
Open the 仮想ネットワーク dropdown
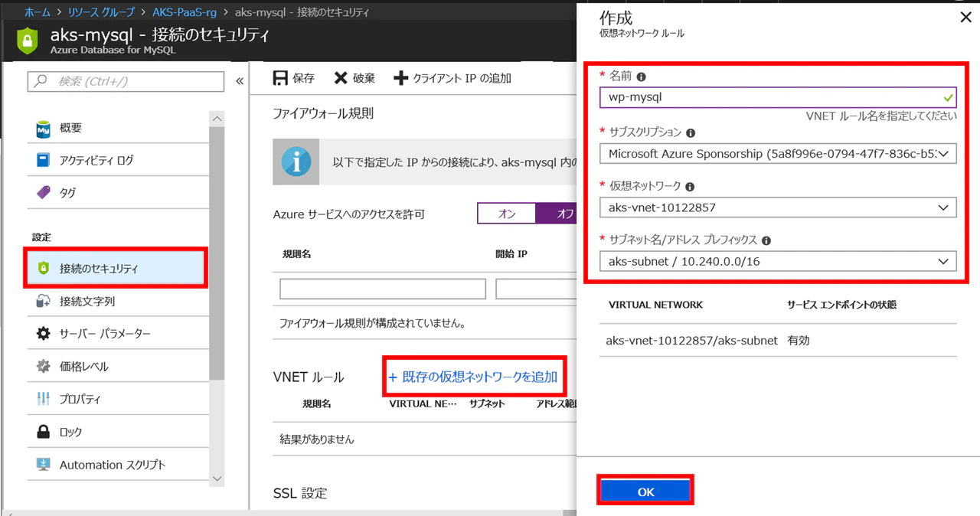click(x=778, y=207)
